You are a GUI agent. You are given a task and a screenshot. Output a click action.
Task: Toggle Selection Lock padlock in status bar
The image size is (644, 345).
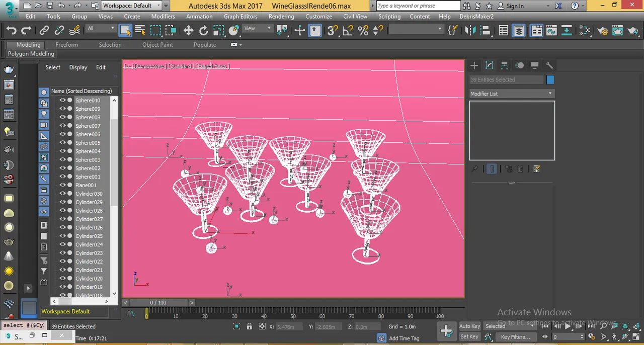pos(249,326)
